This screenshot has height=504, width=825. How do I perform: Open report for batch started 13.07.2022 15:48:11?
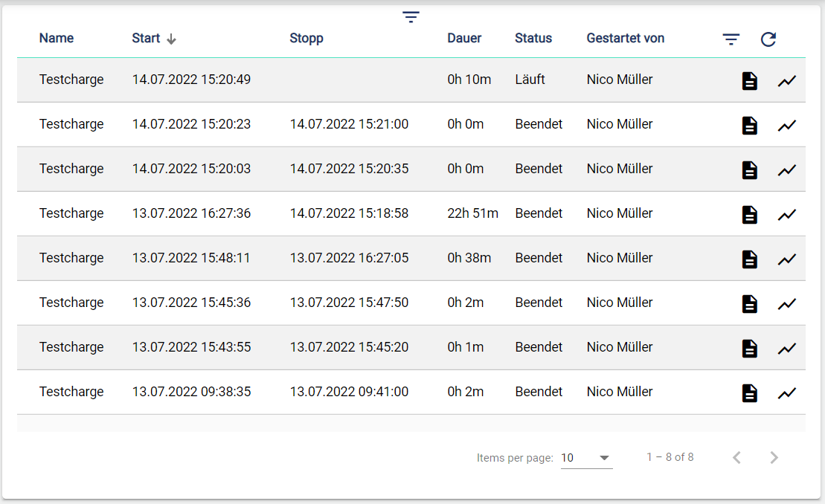tap(750, 259)
